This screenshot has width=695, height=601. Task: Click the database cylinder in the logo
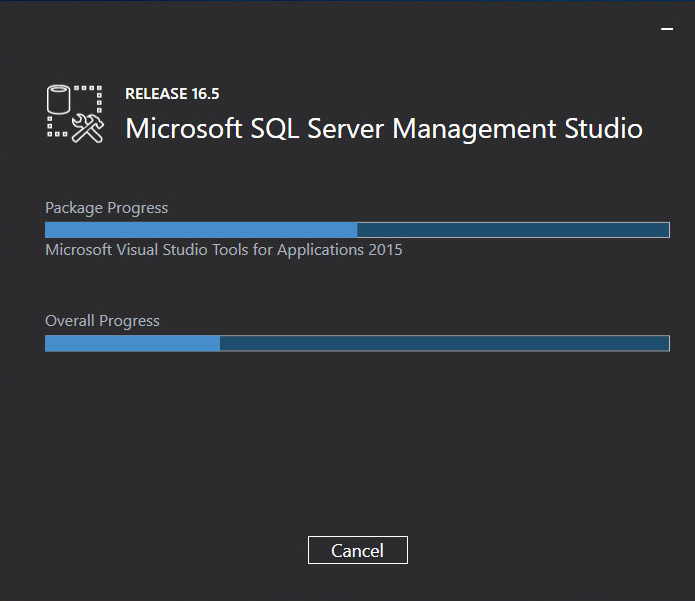(x=59, y=99)
